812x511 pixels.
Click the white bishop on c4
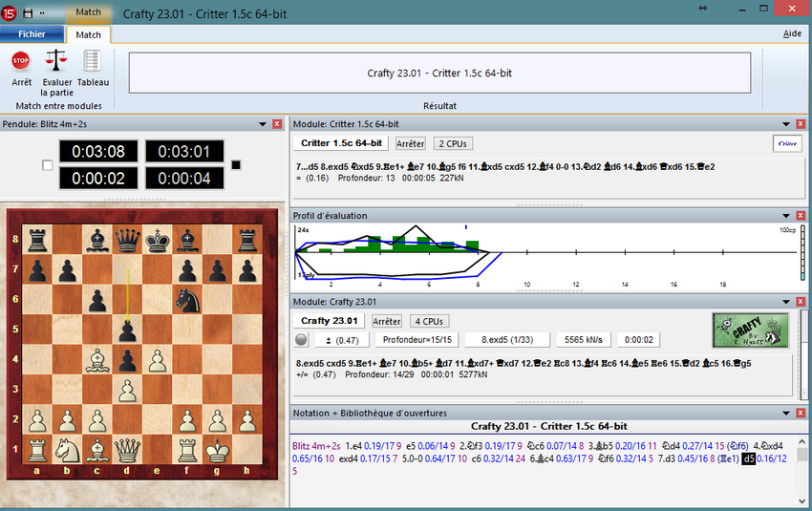click(x=96, y=360)
